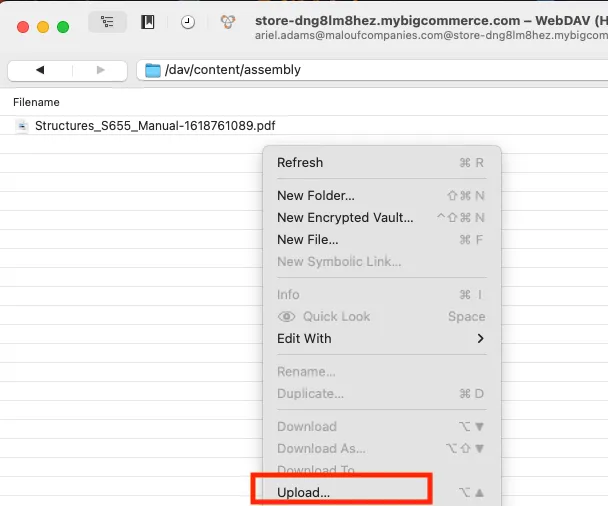Minimize window with yellow button
The height and width of the screenshot is (506, 608).
coord(43,27)
